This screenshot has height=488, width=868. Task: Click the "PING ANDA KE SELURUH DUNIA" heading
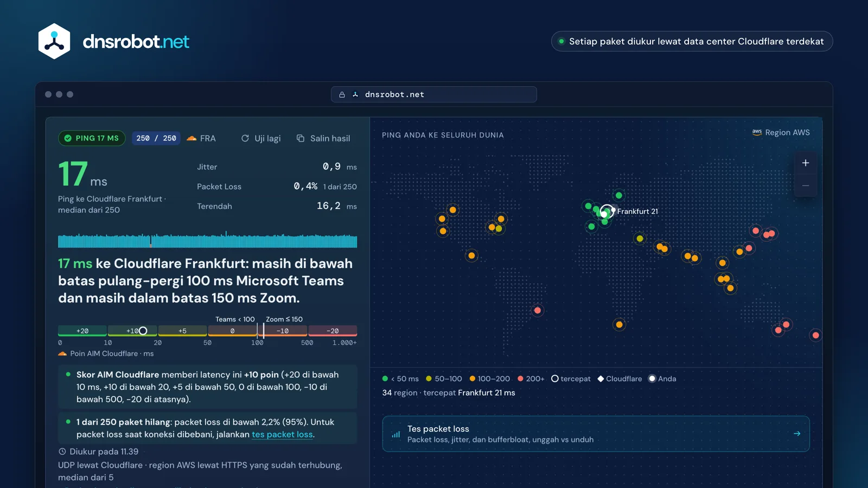443,135
